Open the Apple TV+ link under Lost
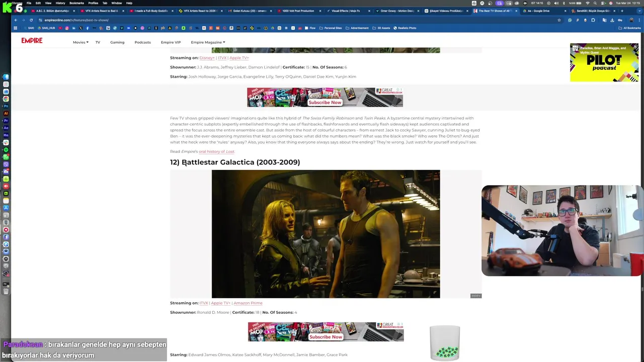The width and height of the screenshot is (644, 362). click(239, 58)
